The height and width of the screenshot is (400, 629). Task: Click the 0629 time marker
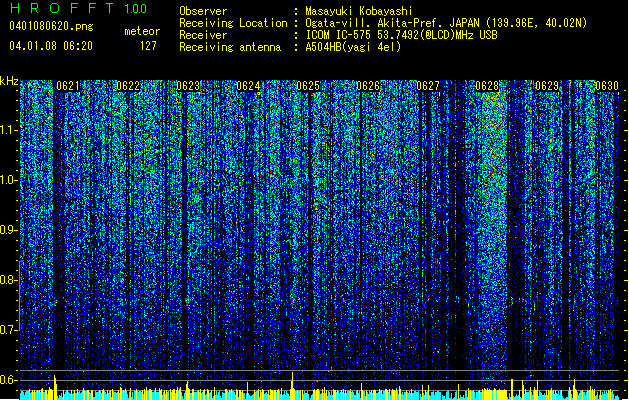(547, 86)
